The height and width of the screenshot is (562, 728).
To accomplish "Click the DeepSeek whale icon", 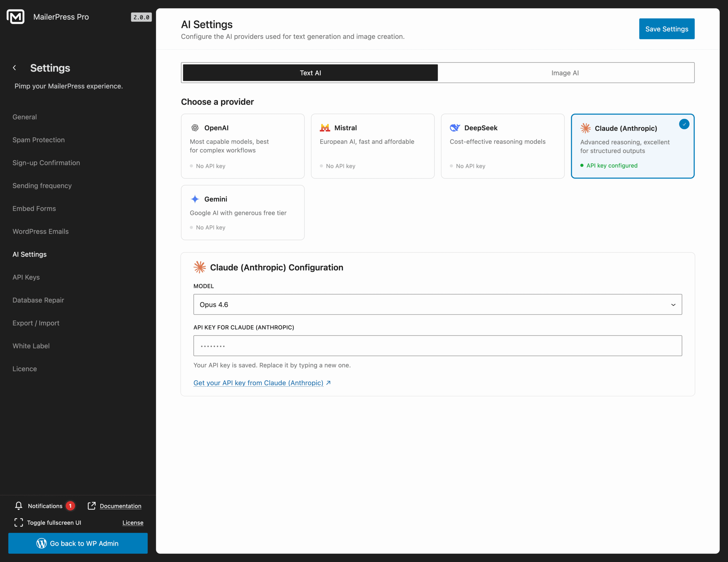I will click(455, 128).
